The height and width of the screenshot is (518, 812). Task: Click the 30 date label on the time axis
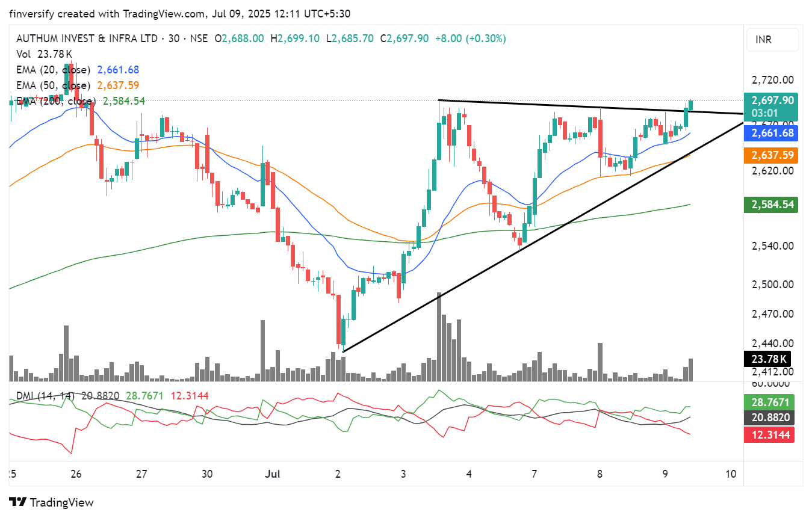tap(207, 473)
